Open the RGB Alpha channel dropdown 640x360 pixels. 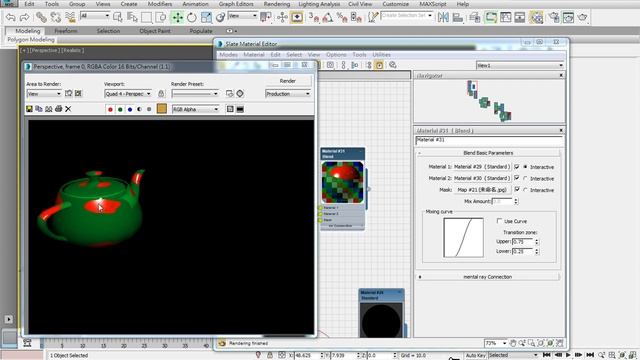pos(196,109)
